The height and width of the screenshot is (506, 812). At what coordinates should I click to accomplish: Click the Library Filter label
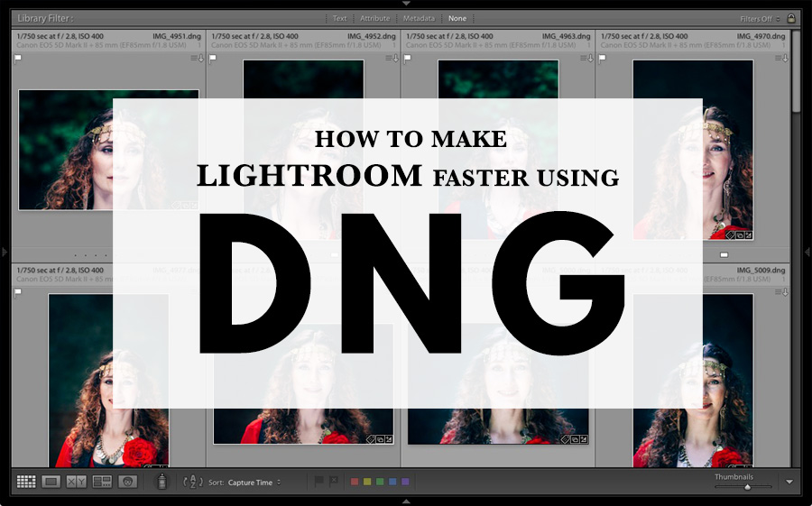pos(46,18)
